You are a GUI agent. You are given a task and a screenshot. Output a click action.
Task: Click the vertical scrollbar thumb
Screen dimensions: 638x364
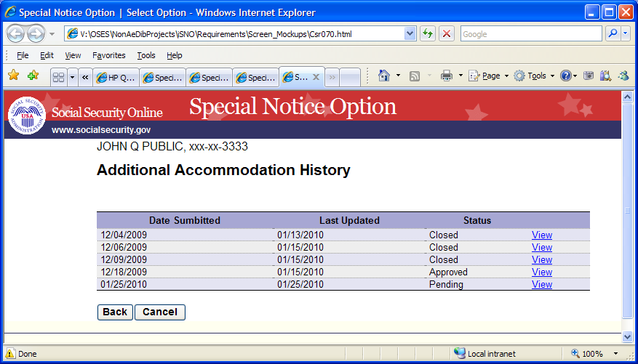tap(627, 210)
